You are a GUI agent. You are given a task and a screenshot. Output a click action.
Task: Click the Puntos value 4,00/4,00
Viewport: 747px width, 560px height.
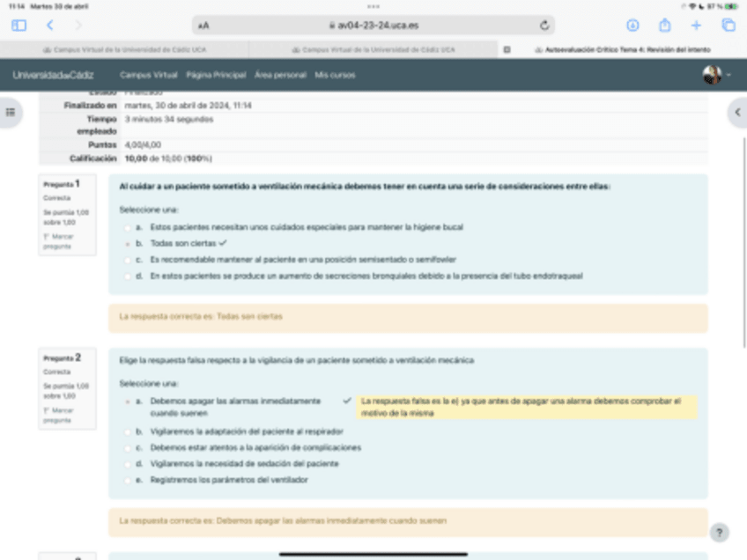click(x=143, y=144)
